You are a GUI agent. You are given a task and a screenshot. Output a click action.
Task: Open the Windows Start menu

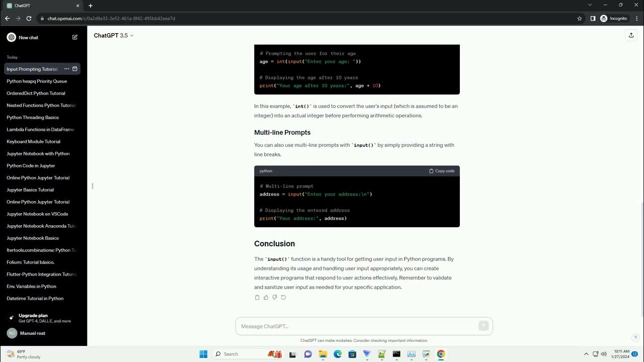coord(203,354)
